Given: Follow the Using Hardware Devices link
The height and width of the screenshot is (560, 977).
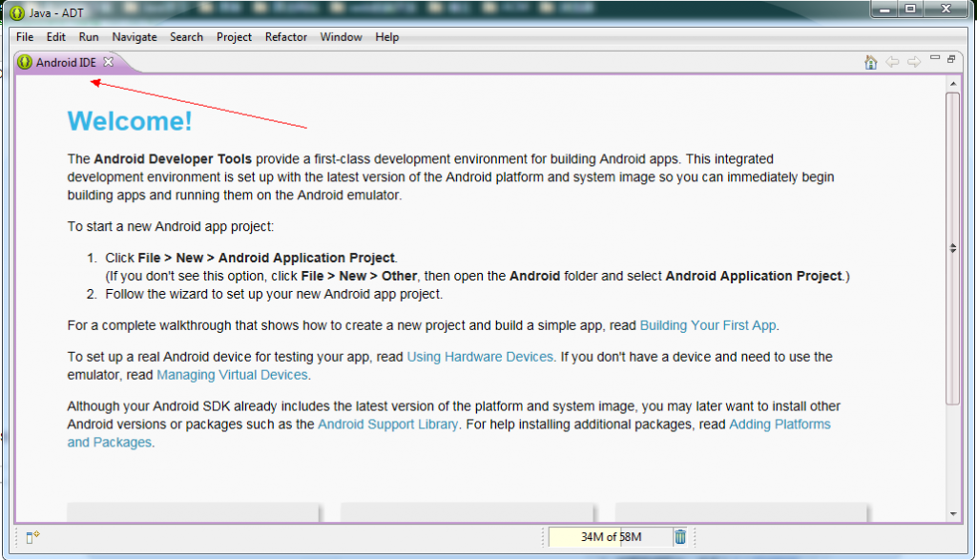Looking at the screenshot, I should [x=480, y=356].
